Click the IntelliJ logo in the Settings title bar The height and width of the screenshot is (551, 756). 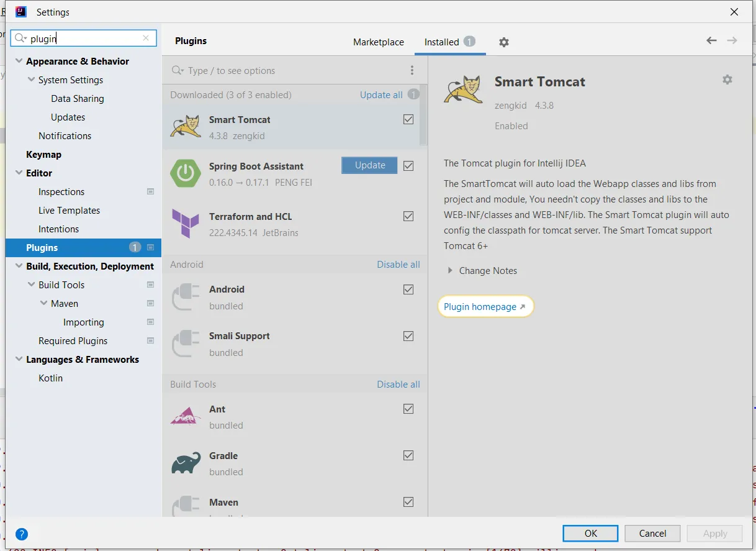point(21,12)
